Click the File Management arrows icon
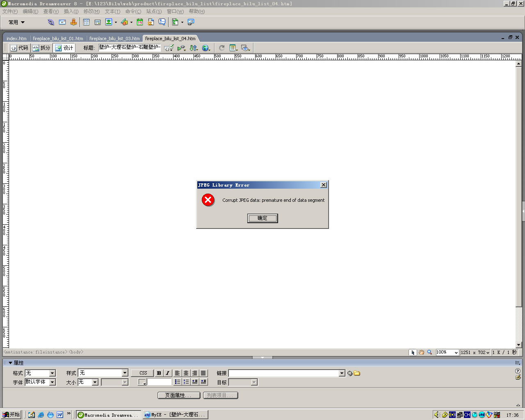Viewport: 525px width, 420px height. pos(193,48)
